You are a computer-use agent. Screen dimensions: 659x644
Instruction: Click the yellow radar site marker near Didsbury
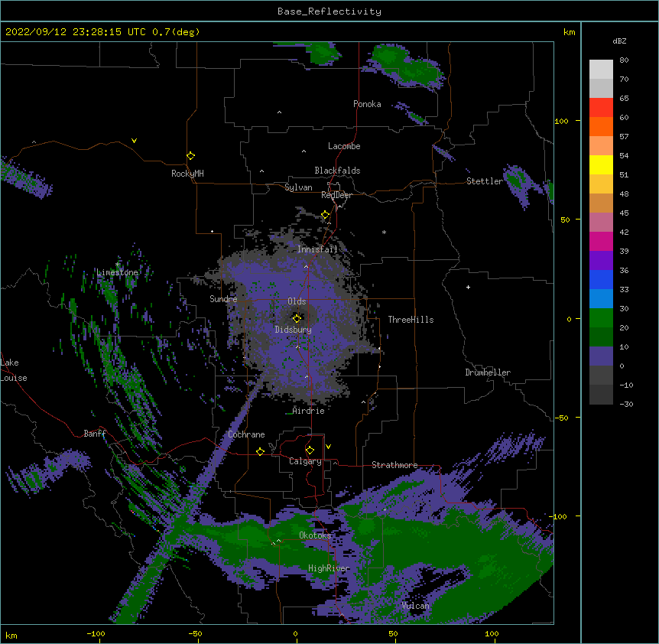pos(297,318)
